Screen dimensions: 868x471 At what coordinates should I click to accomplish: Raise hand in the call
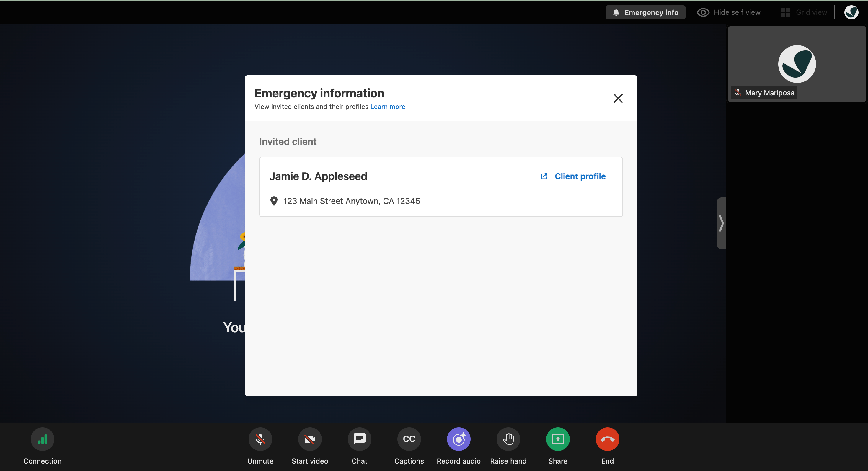tap(508, 439)
